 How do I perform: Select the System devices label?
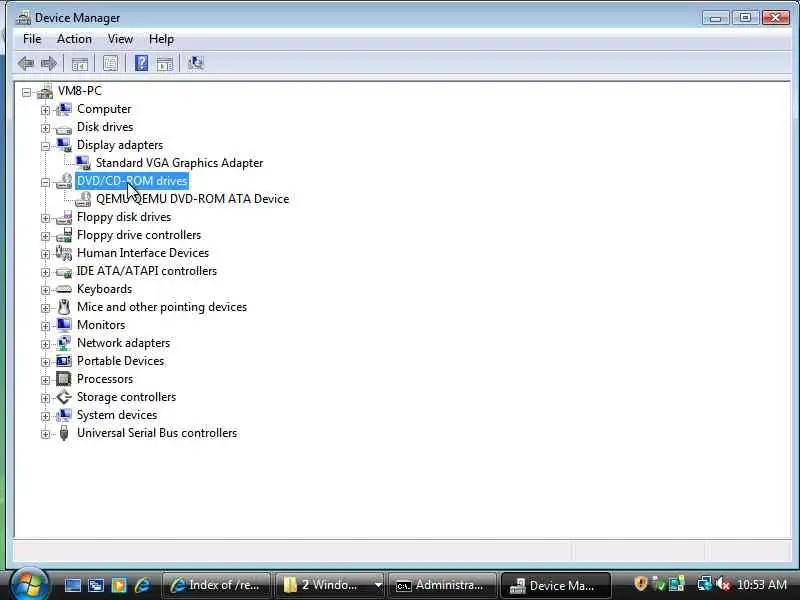click(x=117, y=415)
